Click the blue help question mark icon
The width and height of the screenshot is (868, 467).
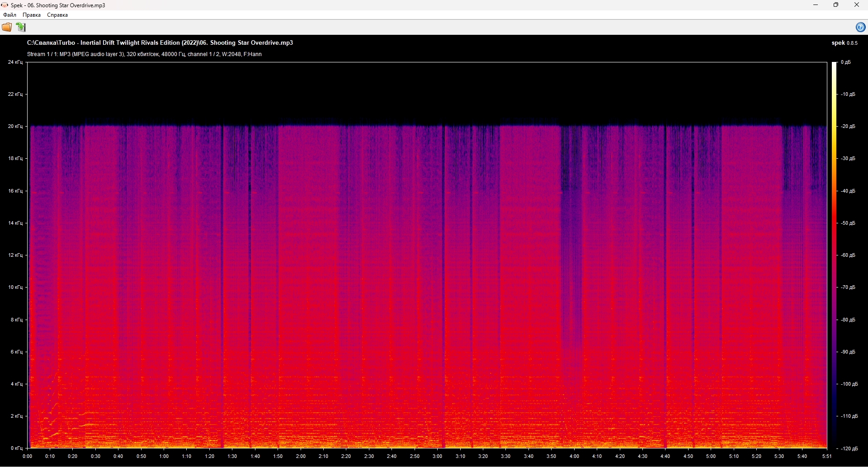click(860, 27)
